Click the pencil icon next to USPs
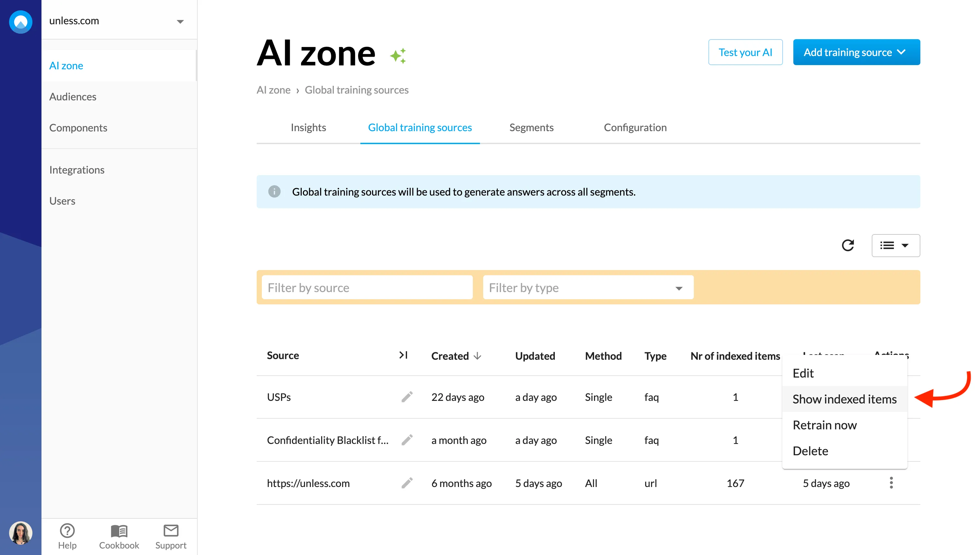This screenshot has height=555, width=980. point(407,397)
